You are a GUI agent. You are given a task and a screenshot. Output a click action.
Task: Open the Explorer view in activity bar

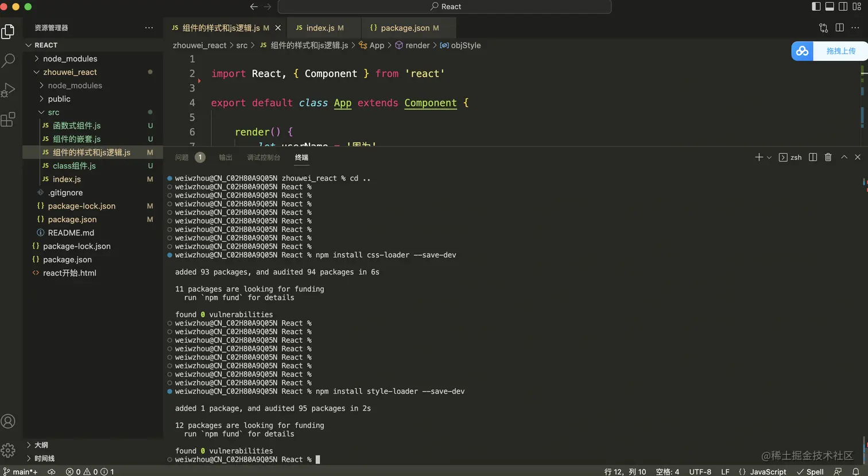point(8,31)
